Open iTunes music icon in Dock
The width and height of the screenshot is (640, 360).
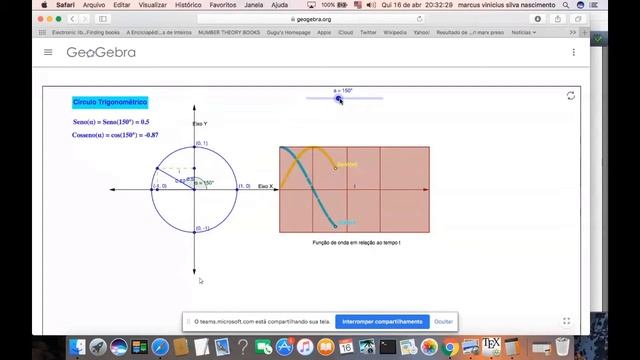point(305,347)
